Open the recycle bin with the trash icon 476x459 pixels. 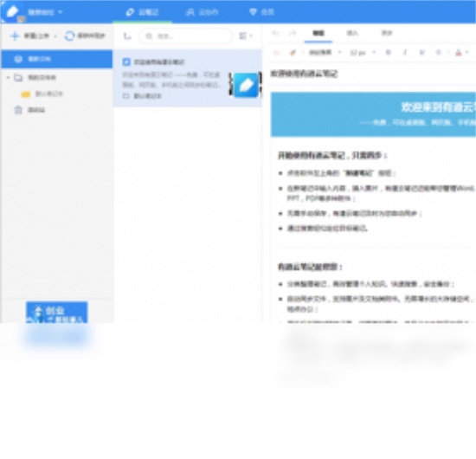[x=29, y=110]
